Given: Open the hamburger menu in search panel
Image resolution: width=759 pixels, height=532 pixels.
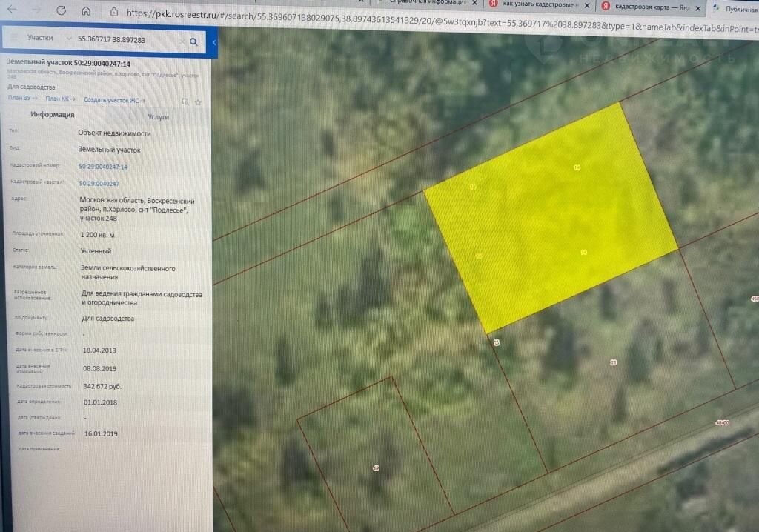Looking at the screenshot, I should point(13,37).
